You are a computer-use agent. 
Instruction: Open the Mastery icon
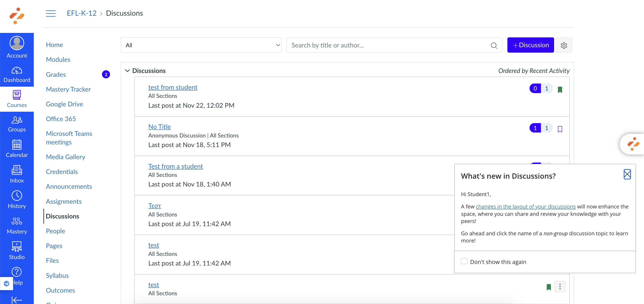pos(17,221)
